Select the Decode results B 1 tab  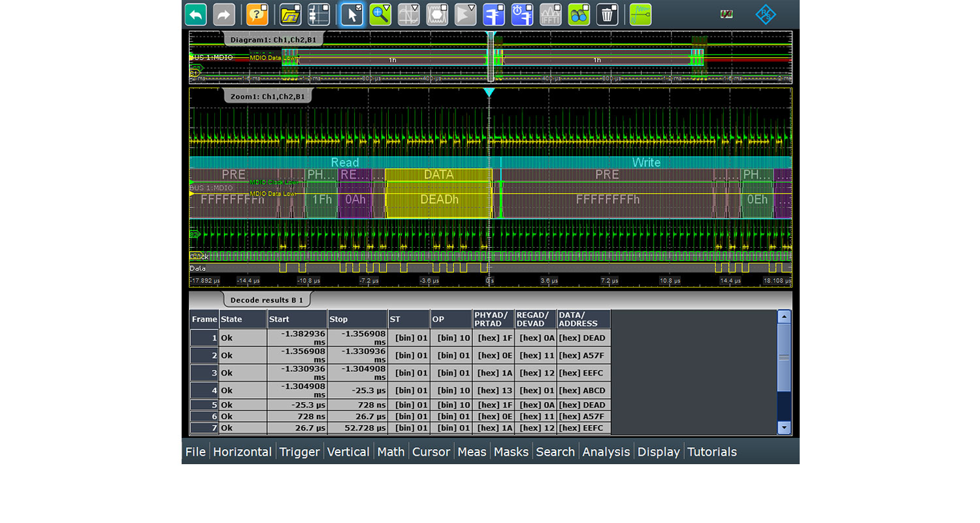click(267, 300)
